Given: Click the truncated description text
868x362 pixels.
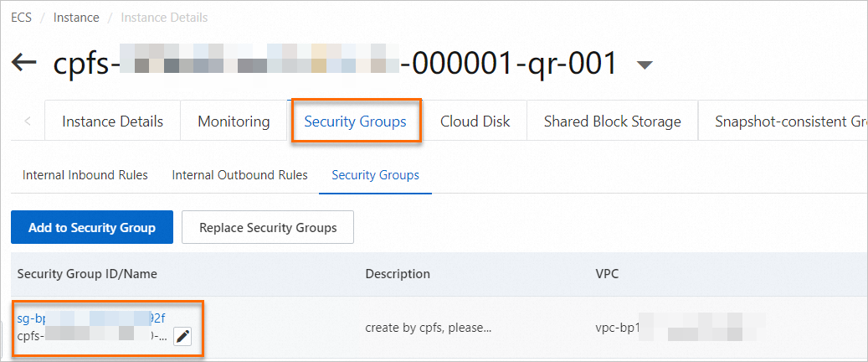Looking at the screenshot, I should 428,328.
